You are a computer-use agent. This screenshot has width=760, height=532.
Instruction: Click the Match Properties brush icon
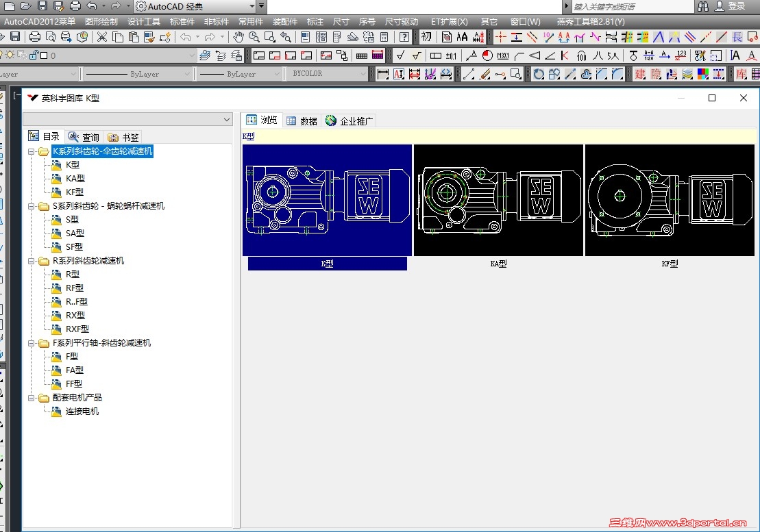(x=150, y=37)
